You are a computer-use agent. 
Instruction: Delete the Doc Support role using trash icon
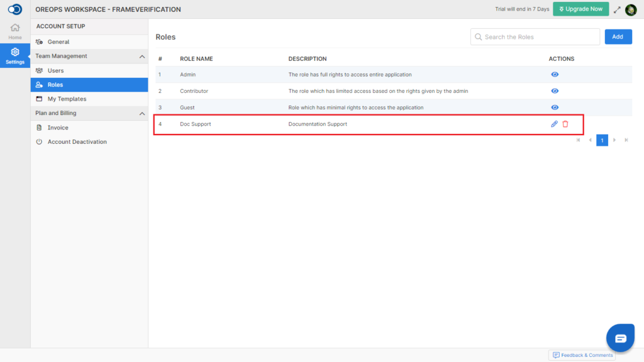tap(565, 124)
